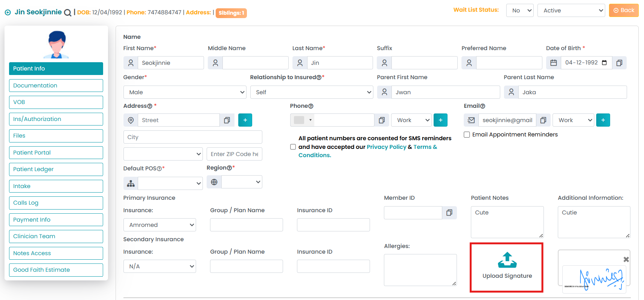The image size is (644, 300).
Task: Open the Privacy Policy link
Action: tap(386, 147)
